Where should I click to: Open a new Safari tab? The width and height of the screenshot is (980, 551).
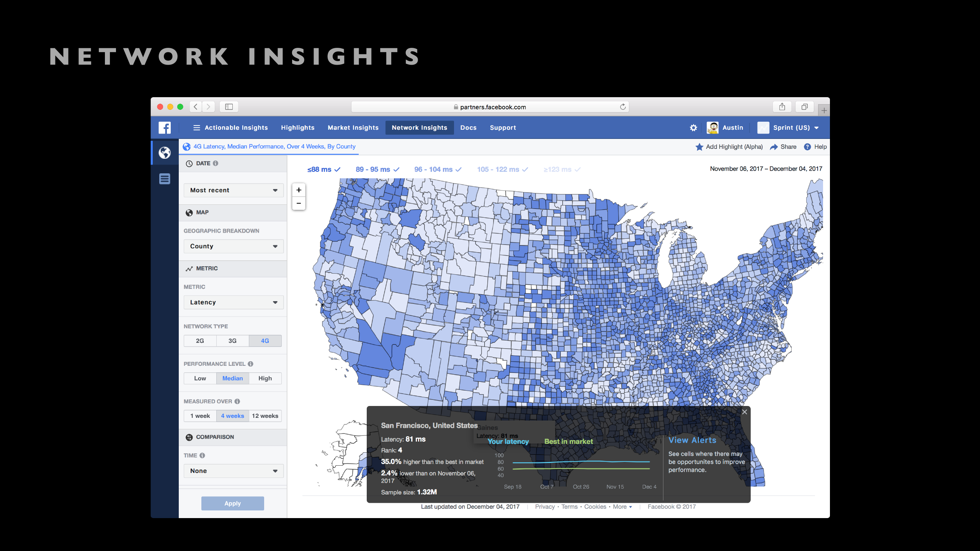tap(824, 111)
